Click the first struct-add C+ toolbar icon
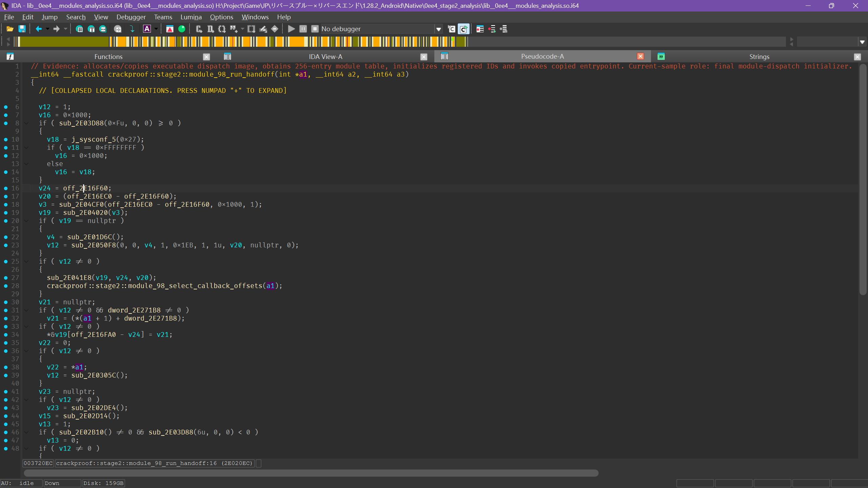The width and height of the screenshot is (868, 488). pyautogui.click(x=199, y=29)
